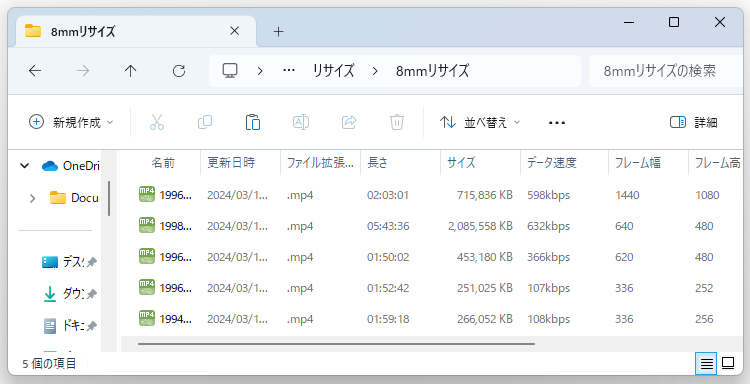Click the PC icon in address bar

pos(230,71)
